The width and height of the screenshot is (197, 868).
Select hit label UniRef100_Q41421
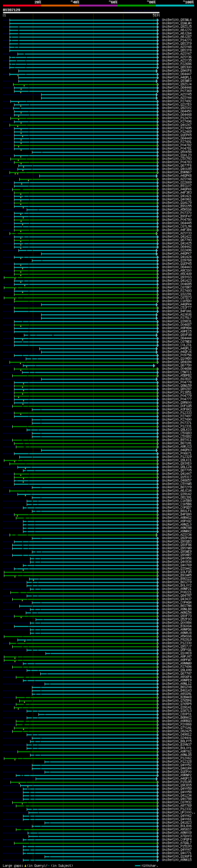tap(176, 196)
